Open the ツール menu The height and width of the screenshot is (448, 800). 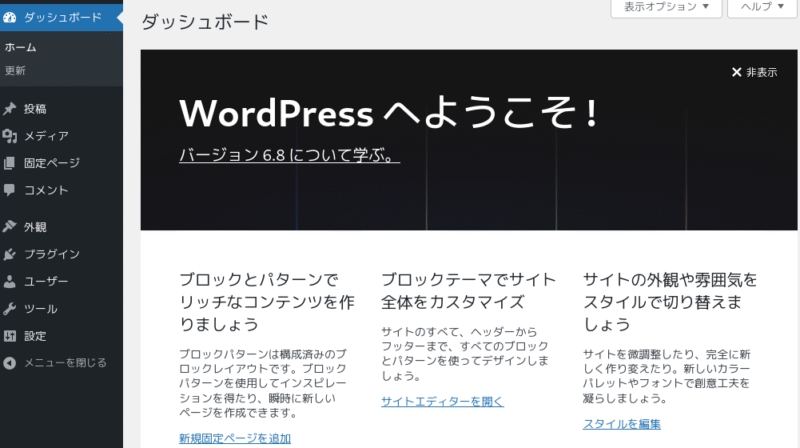[x=61, y=309]
